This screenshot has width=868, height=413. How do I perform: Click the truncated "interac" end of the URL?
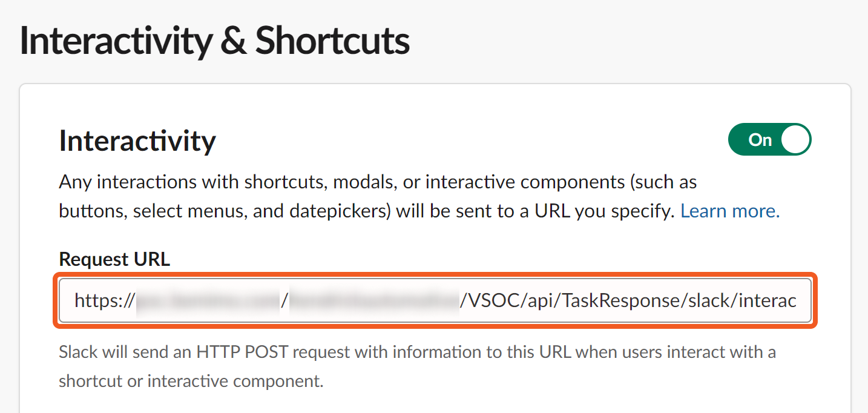click(x=767, y=301)
